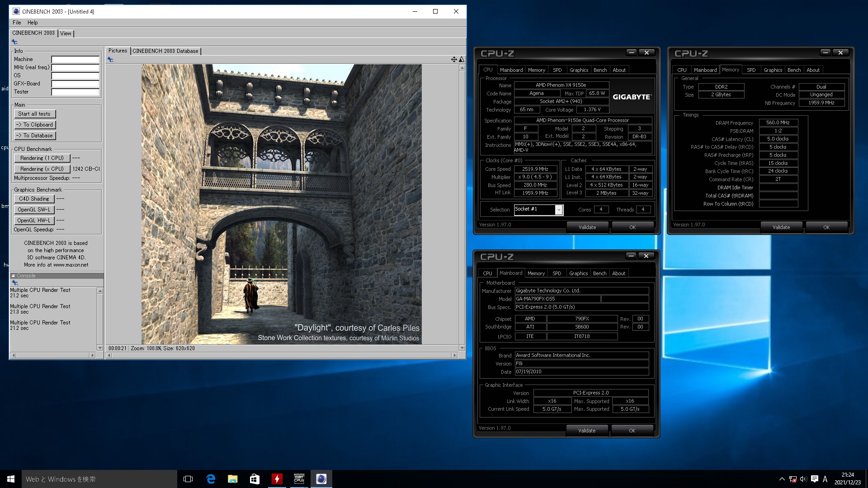The image size is (868, 488).
Task: Click OK in top-left CPU-Z window
Action: coord(632,227)
